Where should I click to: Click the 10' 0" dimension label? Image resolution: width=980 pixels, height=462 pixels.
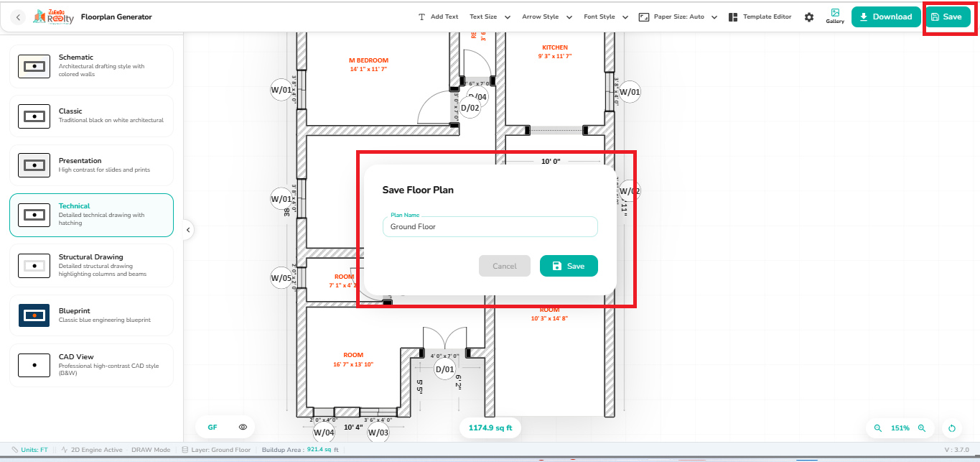pyautogui.click(x=551, y=162)
